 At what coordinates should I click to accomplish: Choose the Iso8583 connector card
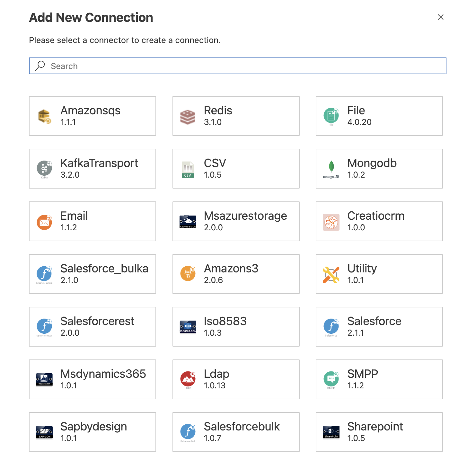(x=236, y=327)
